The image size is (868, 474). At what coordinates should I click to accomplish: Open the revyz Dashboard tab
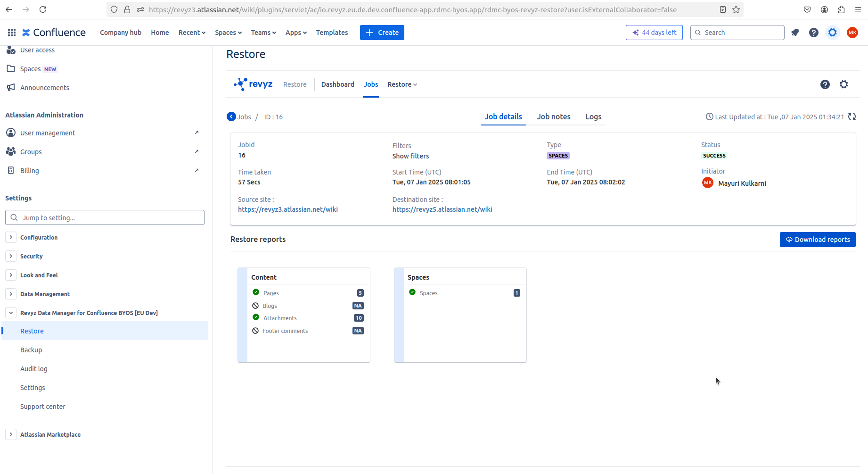[x=338, y=84]
